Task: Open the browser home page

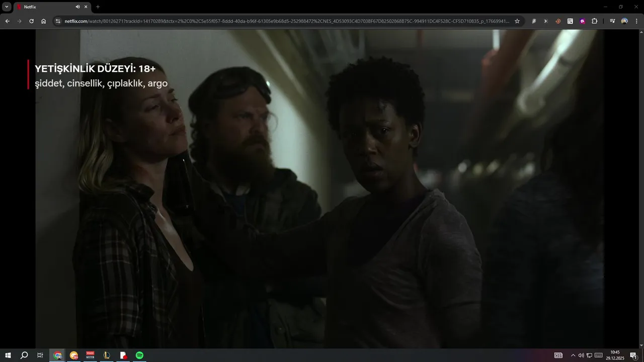Action: (43, 21)
